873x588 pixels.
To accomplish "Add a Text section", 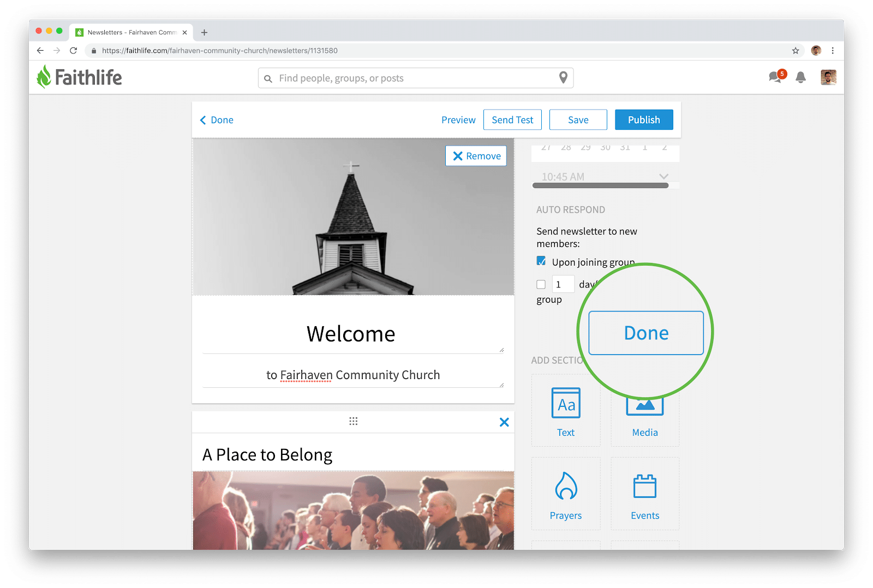I will click(x=566, y=411).
